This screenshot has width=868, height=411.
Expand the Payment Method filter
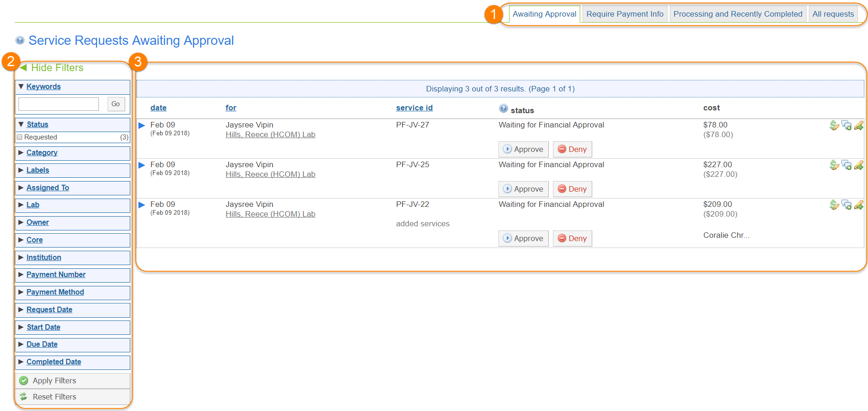click(55, 292)
